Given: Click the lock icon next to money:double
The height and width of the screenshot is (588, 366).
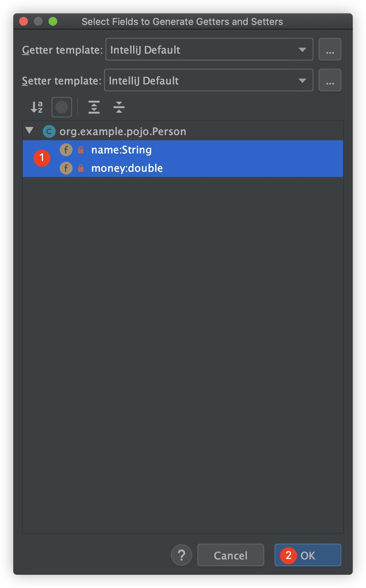Looking at the screenshot, I should 81,168.
